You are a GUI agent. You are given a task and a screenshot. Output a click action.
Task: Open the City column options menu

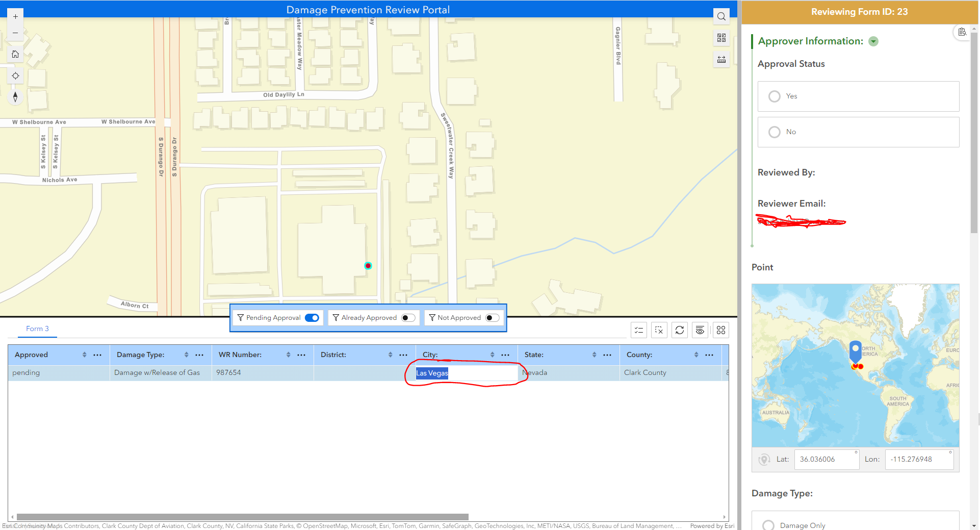(x=505, y=355)
